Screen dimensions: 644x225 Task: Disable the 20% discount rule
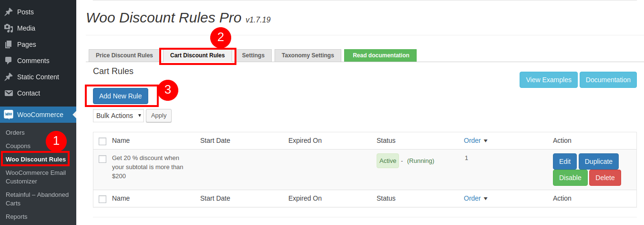click(x=570, y=178)
